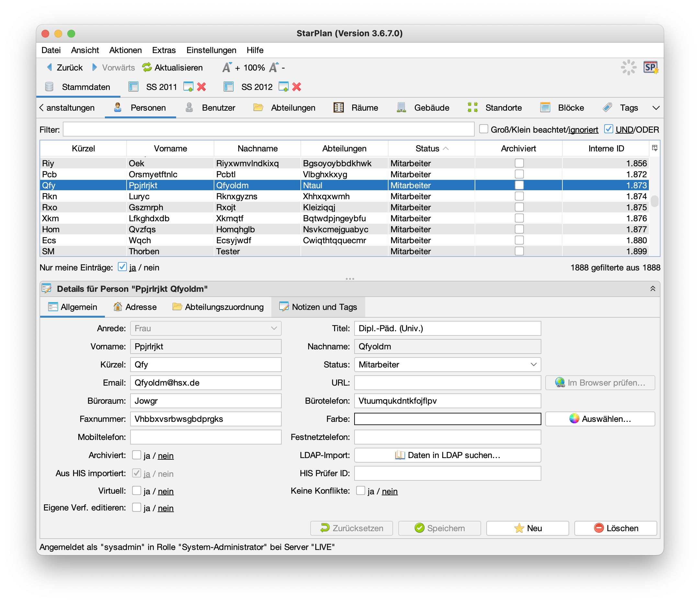Click the Zurück back arrow icon
Screen dimensions: 700x603
(x=49, y=68)
